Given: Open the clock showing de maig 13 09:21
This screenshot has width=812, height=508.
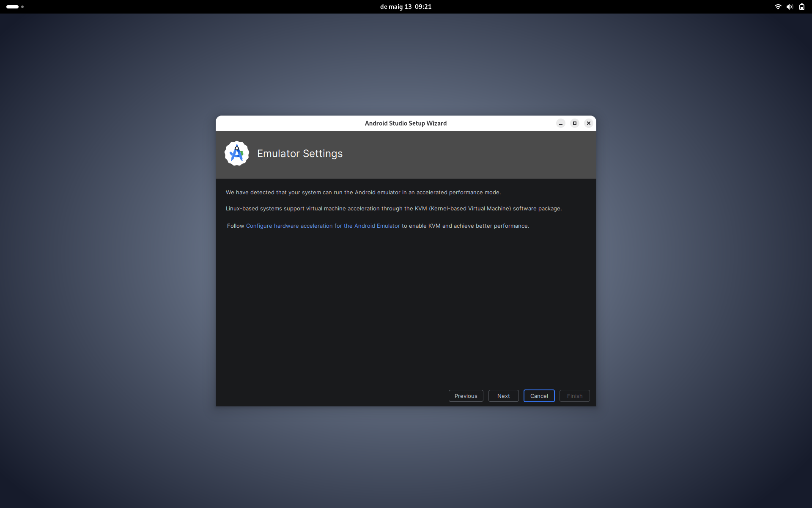Looking at the screenshot, I should point(406,7).
